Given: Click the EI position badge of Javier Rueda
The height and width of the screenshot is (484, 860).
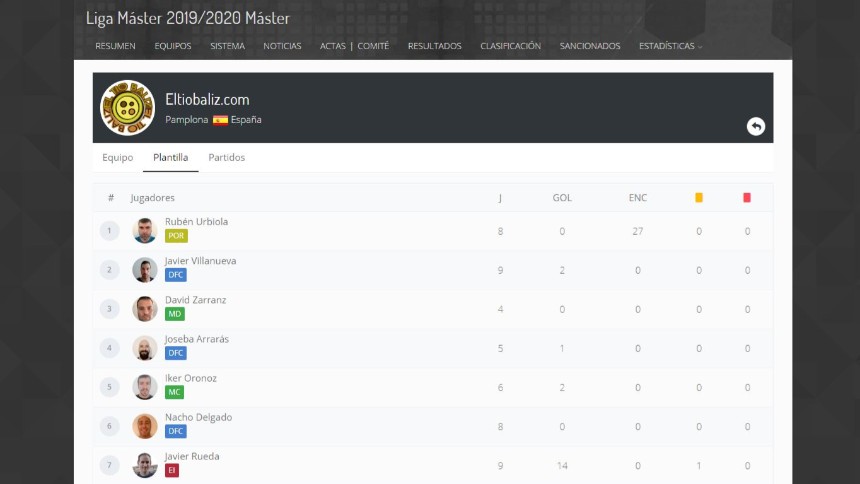Looking at the screenshot, I should pyautogui.click(x=172, y=470).
